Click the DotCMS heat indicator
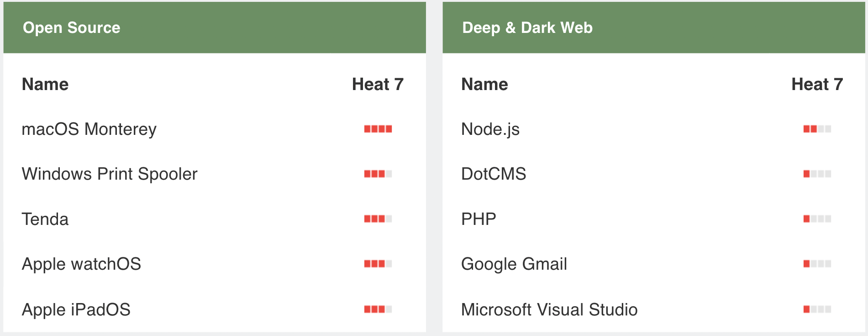Viewport: 868px width, 336px height. click(817, 174)
